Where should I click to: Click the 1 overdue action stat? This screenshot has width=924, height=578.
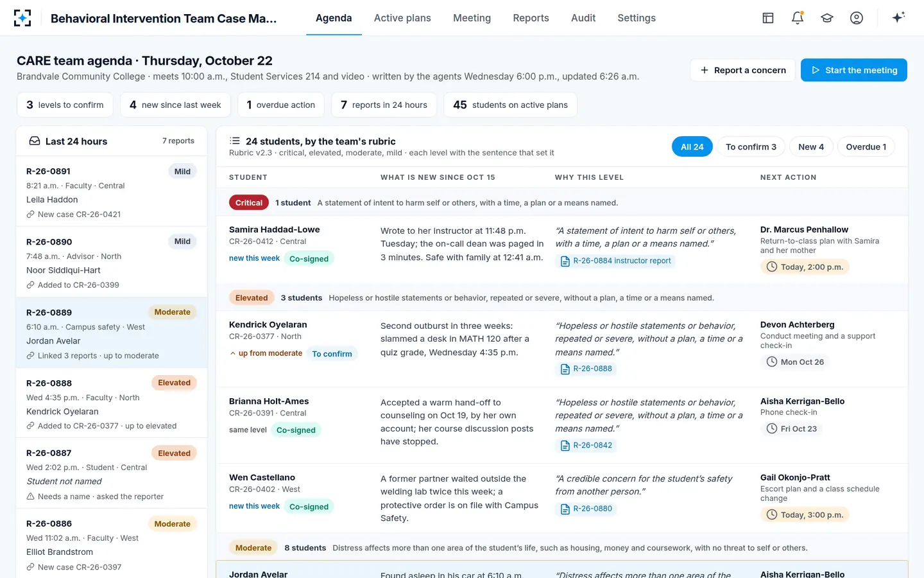[x=281, y=105]
